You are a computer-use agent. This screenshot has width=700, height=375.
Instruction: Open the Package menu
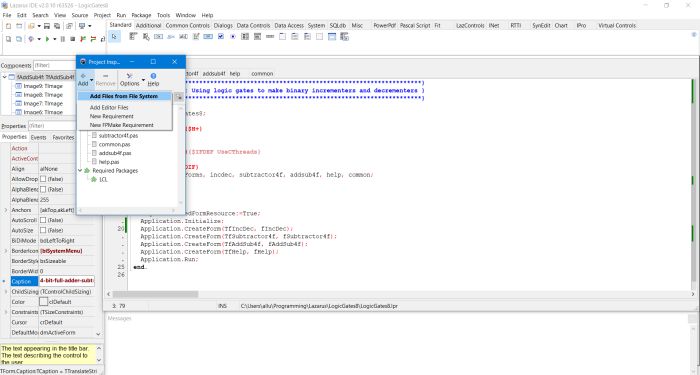coord(141,15)
